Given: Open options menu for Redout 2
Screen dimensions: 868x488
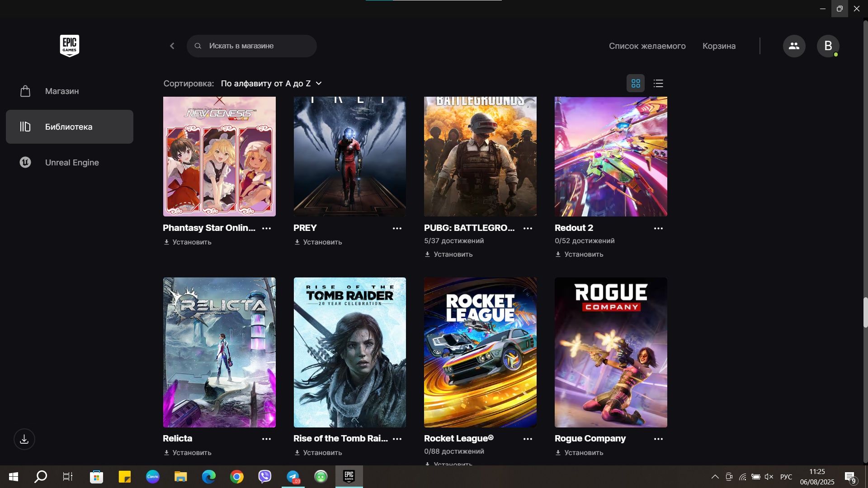Looking at the screenshot, I should point(658,229).
